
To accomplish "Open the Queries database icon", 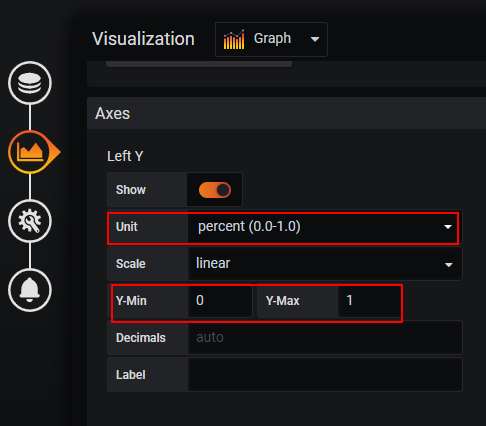I will pyautogui.click(x=30, y=83).
